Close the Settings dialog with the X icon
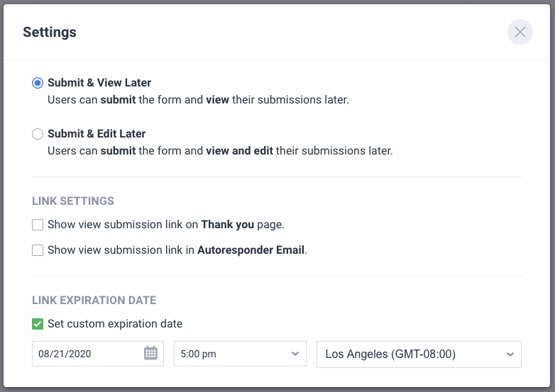Screen dimensions: 555x392 tap(520, 32)
